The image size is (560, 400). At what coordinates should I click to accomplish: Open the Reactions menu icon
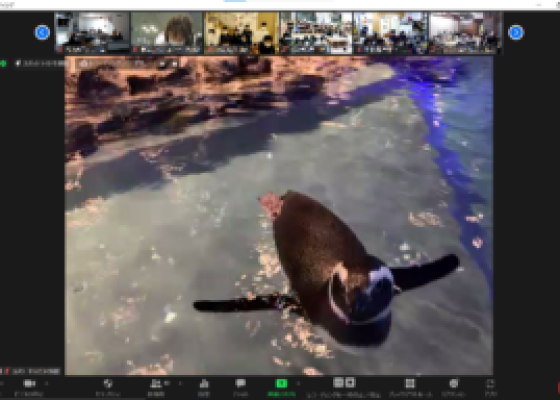click(x=454, y=384)
